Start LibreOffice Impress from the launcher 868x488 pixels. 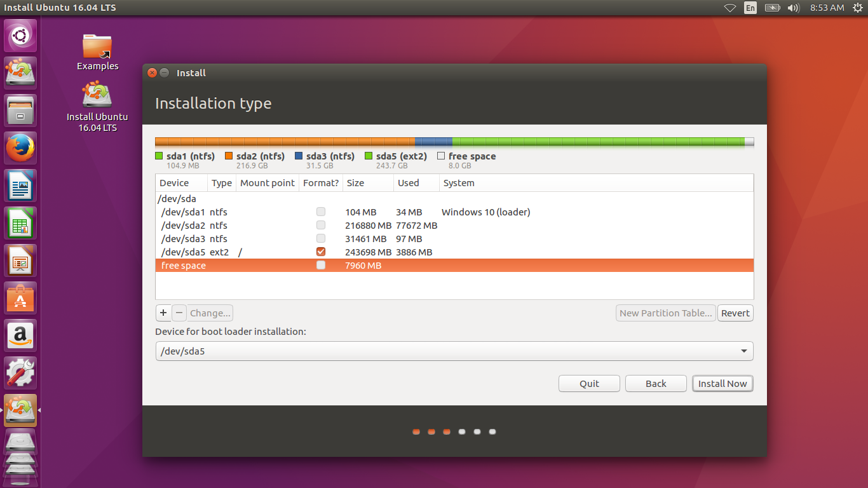pos(20,261)
